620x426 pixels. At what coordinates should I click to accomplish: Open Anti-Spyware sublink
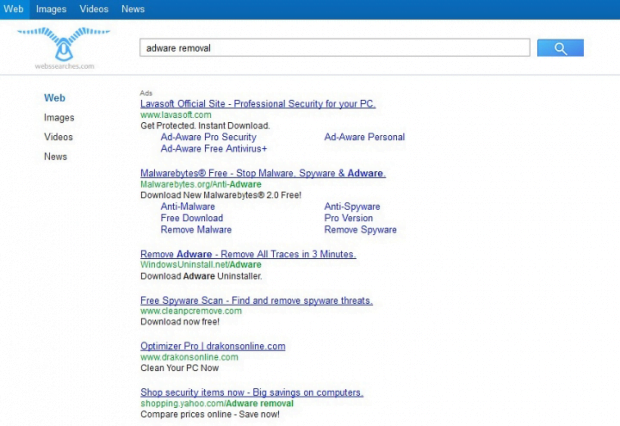pyautogui.click(x=352, y=206)
